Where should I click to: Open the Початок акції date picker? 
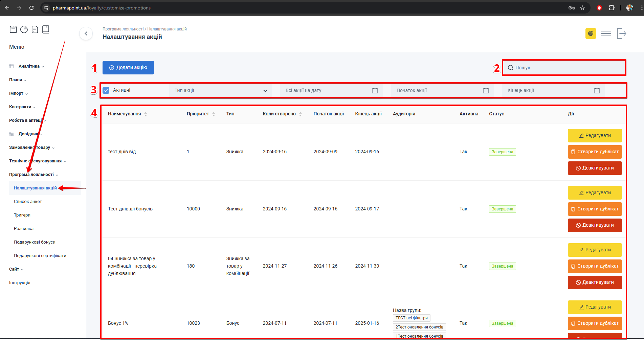(442, 91)
